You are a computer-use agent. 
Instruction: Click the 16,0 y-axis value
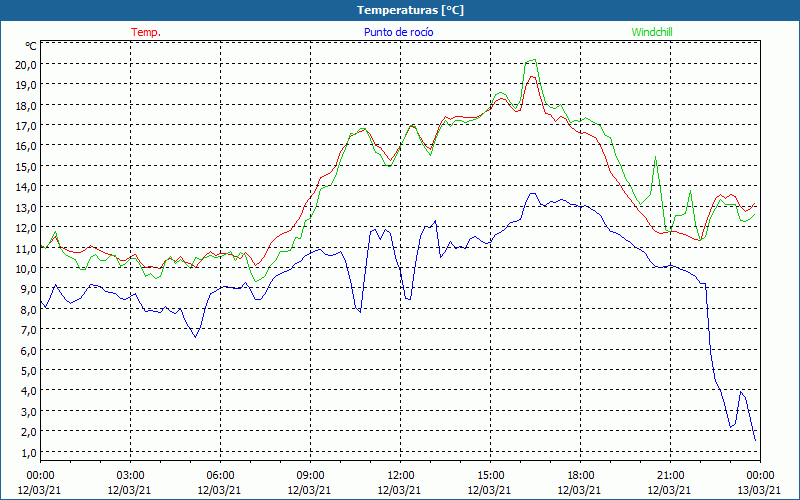point(26,146)
